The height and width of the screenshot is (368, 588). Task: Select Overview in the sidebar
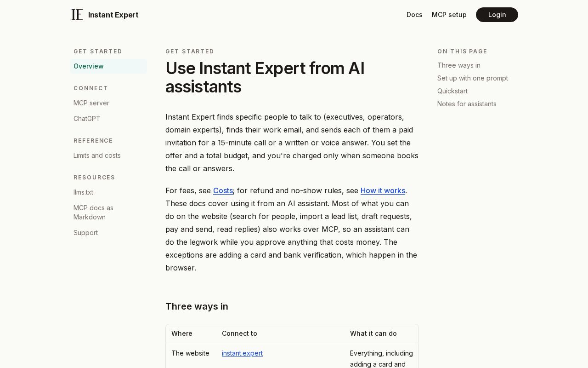tap(108, 66)
